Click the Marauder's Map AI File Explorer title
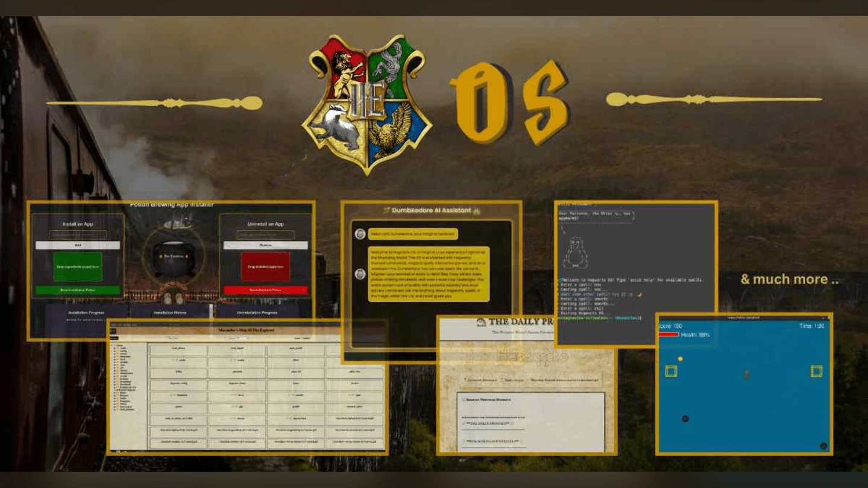The height and width of the screenshot is (488, 868). pyautogui.click(x=247, y=330)
